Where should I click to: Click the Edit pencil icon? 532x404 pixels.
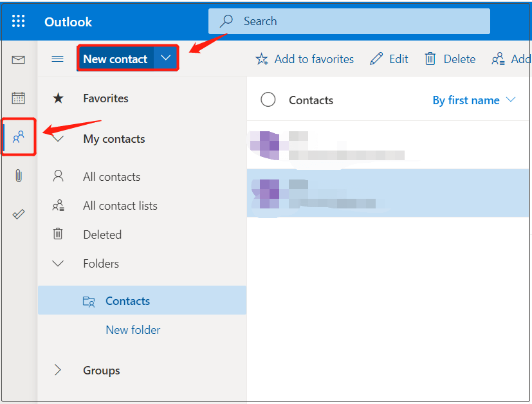(x=376, y=59)
